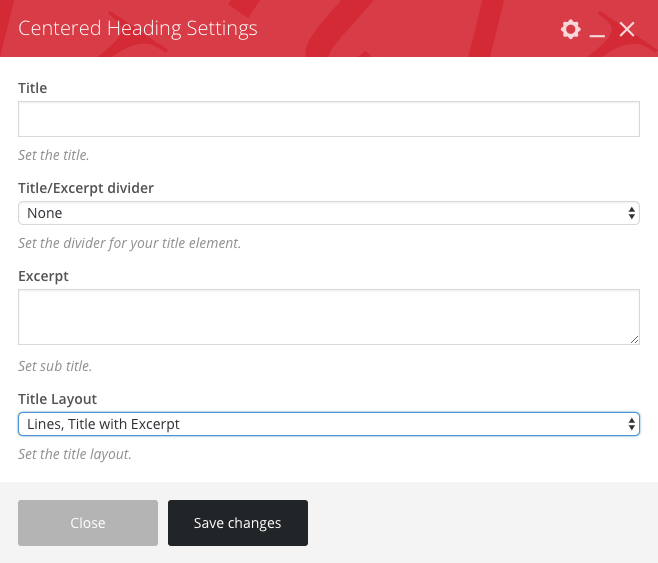
Task: Click the "Set sub title." hint
Action: (x=56, y=366)
